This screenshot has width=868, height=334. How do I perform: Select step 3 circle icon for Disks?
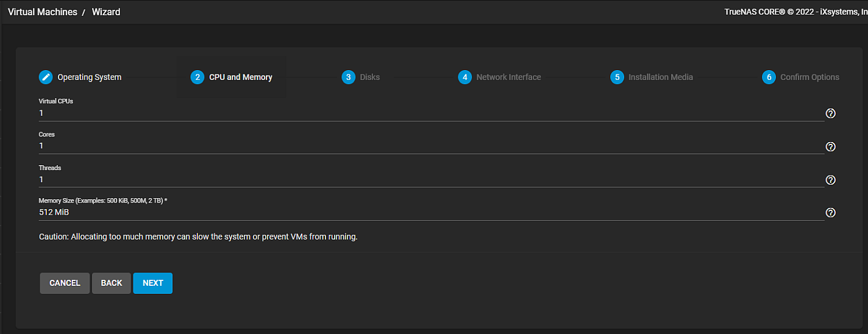pyautogui.click(x=349, y=77)
